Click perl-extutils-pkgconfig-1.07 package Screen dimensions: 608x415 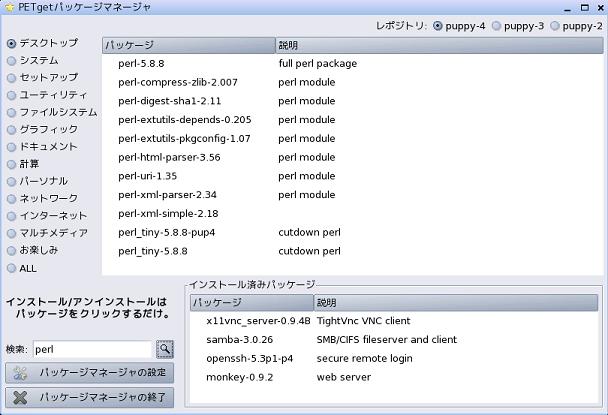click(184, 138)
